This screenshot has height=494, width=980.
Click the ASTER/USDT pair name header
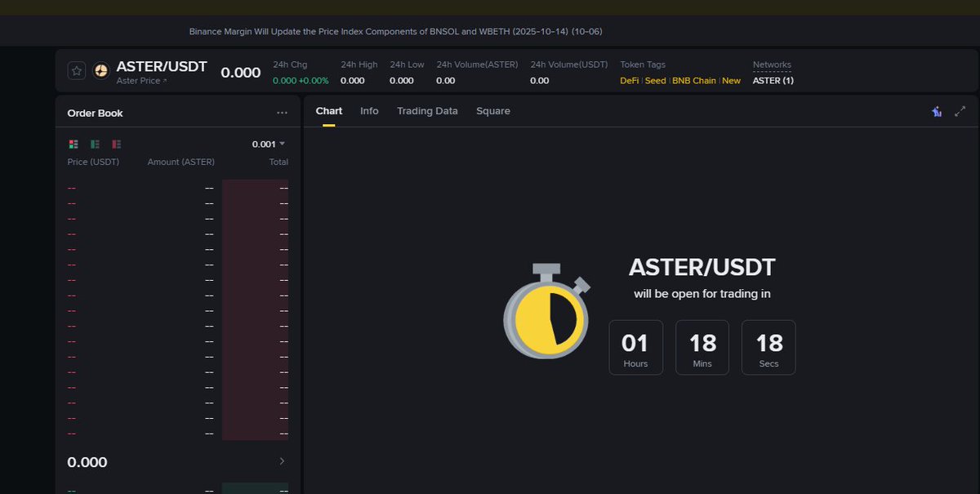tap(162, 66)
